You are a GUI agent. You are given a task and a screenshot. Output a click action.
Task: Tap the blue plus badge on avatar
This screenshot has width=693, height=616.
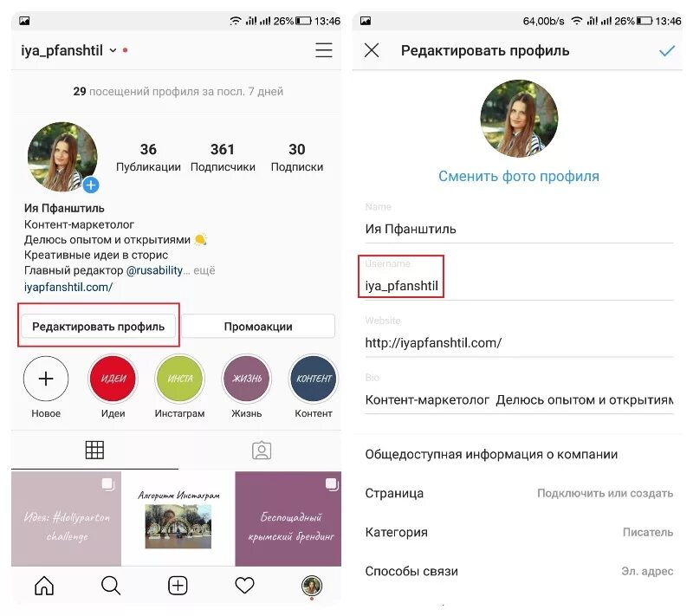pyautogui.click(x=91, y=185)
